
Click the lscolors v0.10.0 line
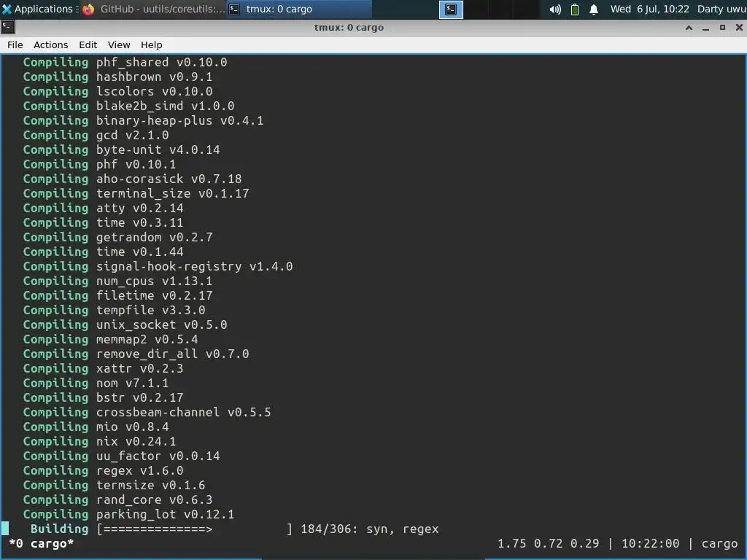click(117, 91)
